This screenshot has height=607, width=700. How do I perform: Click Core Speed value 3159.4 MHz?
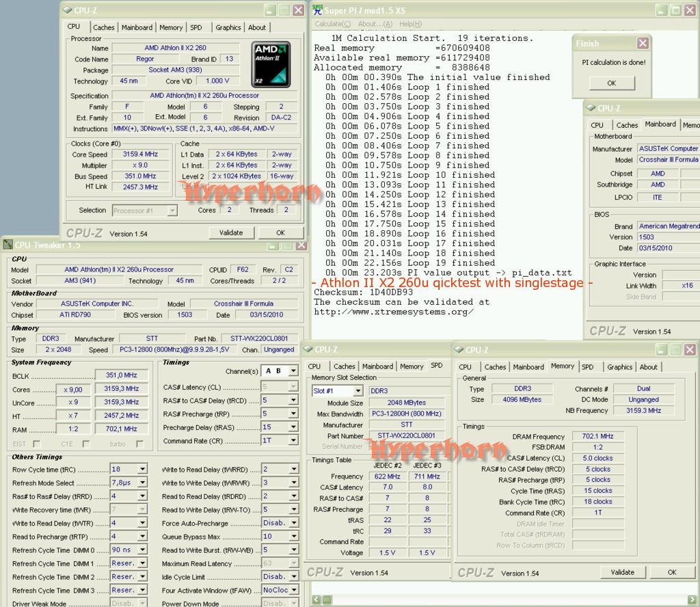[x=140, y=154]
